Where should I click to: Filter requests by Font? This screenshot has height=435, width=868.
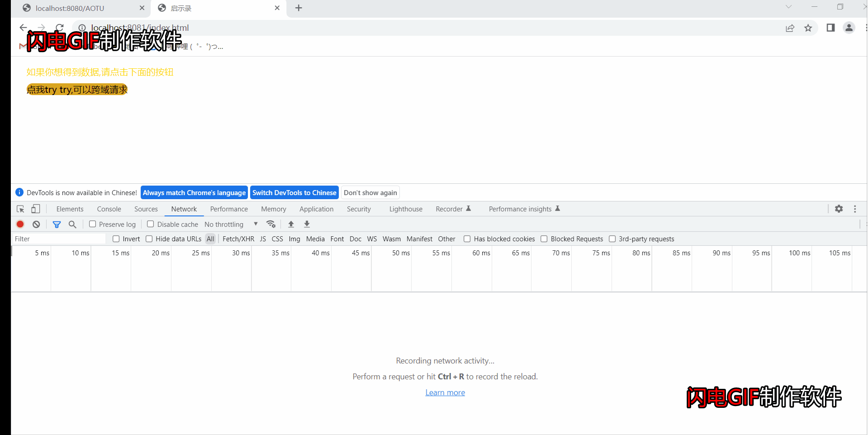[337, 239]
